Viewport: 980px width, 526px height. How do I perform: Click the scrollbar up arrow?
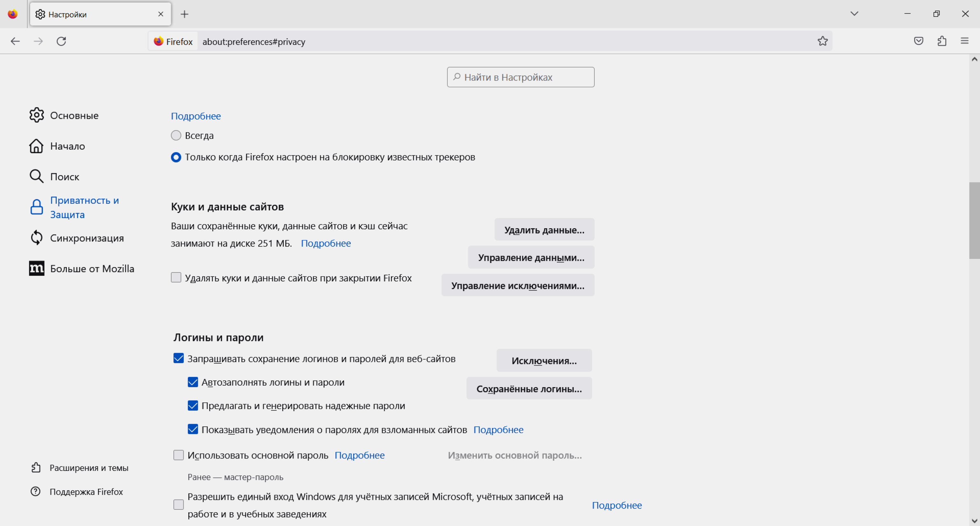pyautogui.click(x=974, y=59)
